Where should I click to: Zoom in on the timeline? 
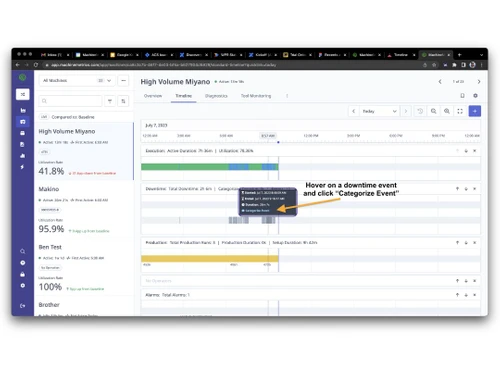(x=447, y=111)
